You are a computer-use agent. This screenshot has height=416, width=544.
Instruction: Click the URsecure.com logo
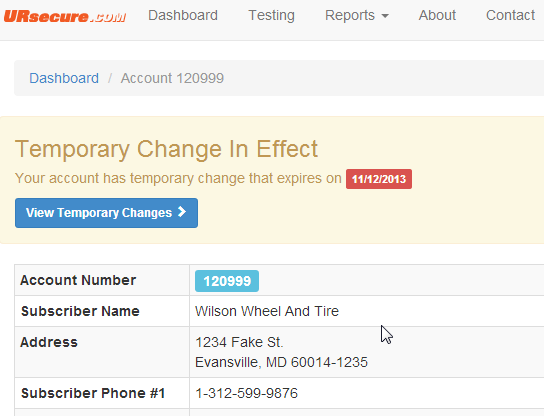point(65,16)
